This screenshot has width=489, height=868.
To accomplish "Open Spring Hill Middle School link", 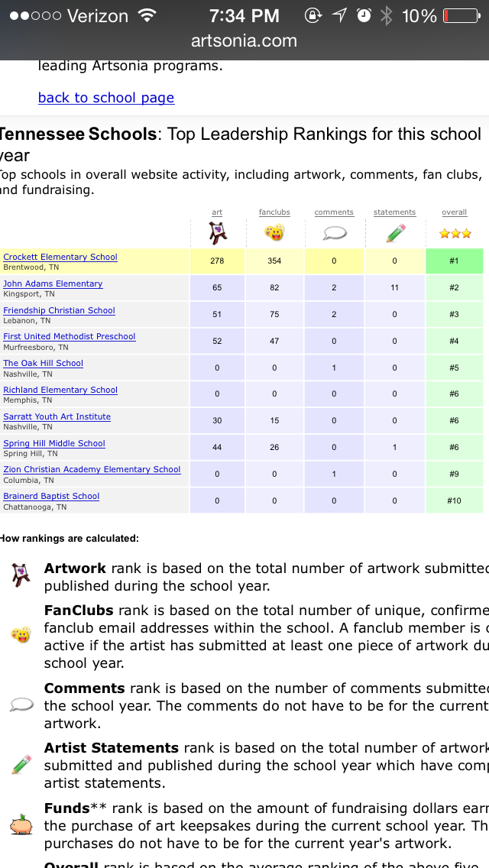I will 54,443.
